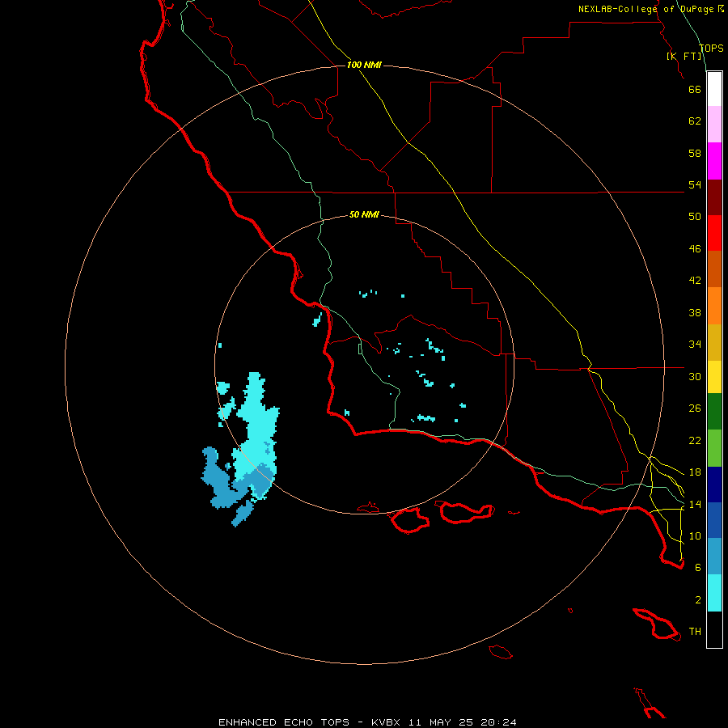The width and height of the screenshot is (728, 728).
Task: Click the gold 34-38 kft legend swatch
Action: [x=714, y=342]
